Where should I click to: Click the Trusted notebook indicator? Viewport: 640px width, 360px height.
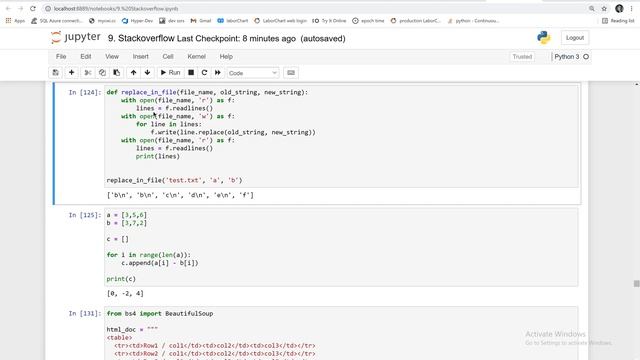522,57
